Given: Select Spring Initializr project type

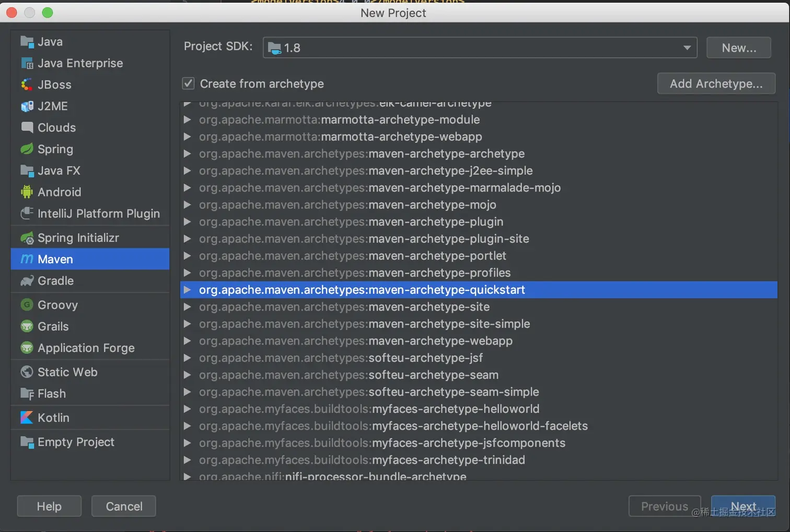Looking at the screenshot, I should pos(90,238).
